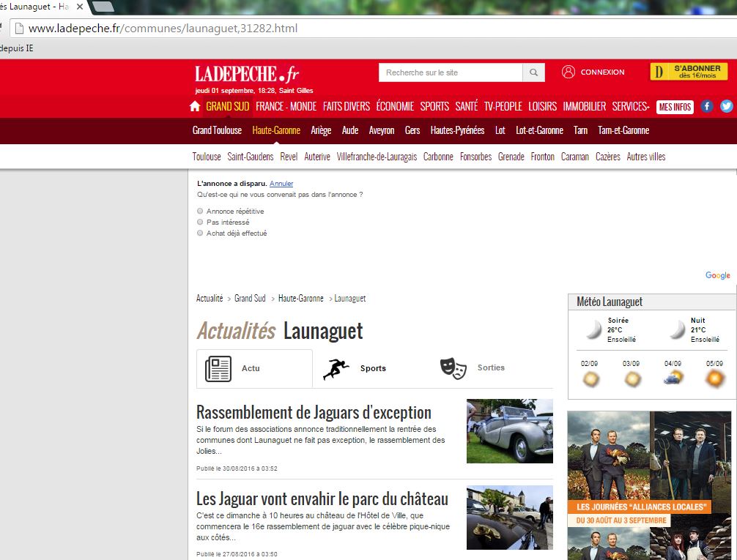737x560 pixels.
Task: Select the Pas intéressé radio button
Action: [x=200, y=222]
